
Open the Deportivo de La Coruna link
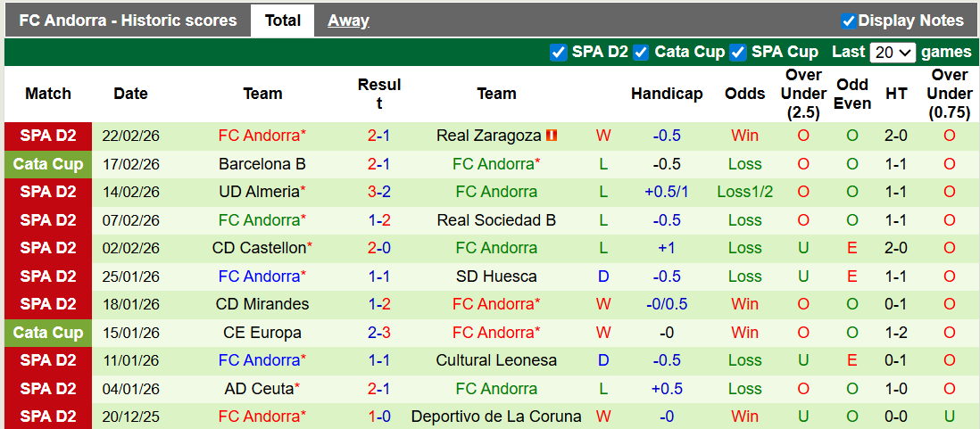496,417
